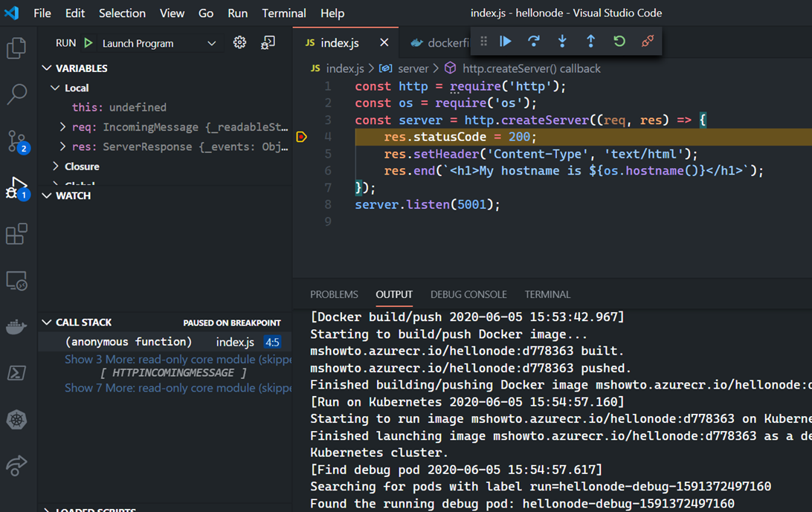This screenshot has width=812, height=512.
Task: Switch to the PROBLEMS panel tab
Action: point(334,294)
